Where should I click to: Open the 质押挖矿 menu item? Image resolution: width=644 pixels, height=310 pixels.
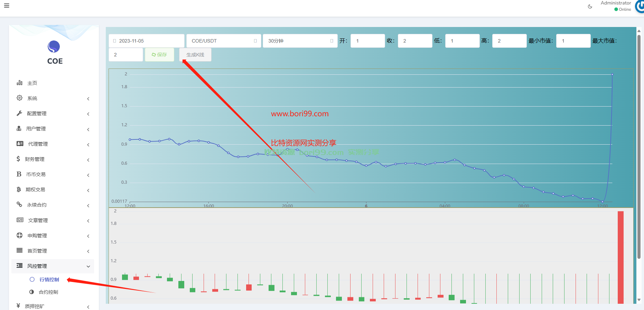pos(53,306)
